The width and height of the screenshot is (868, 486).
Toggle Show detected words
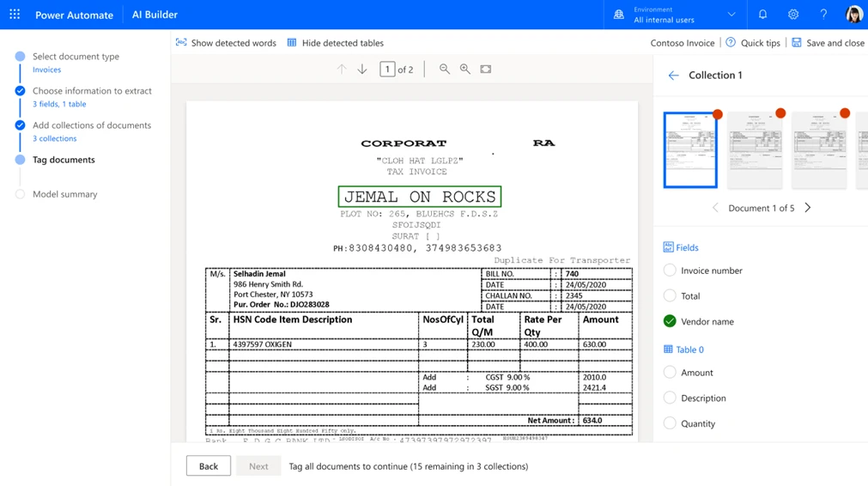coord(226,43)
